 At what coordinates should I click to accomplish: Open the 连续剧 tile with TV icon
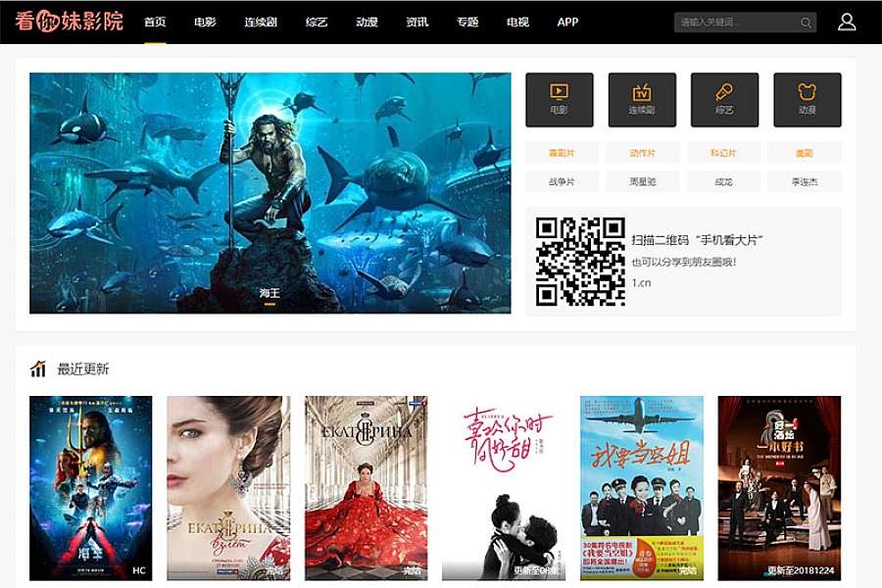point(642,100)
